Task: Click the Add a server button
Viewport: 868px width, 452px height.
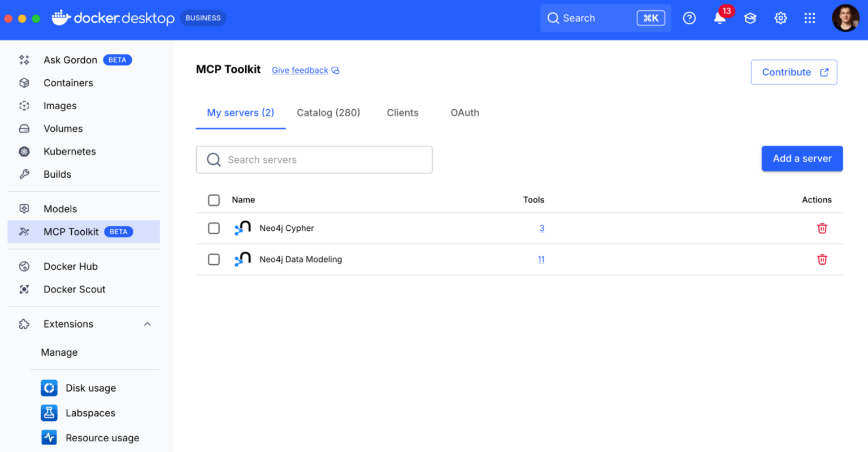Action: coord(802,158)
